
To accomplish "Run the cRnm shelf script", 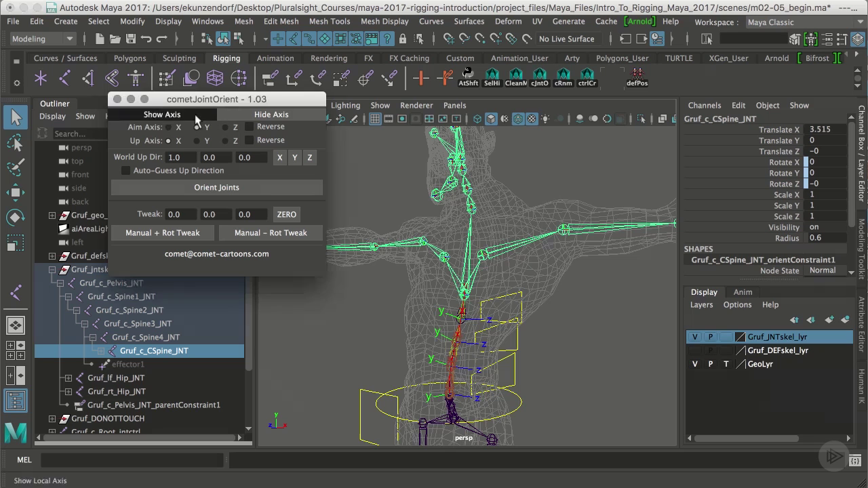I will pos(563,77).
